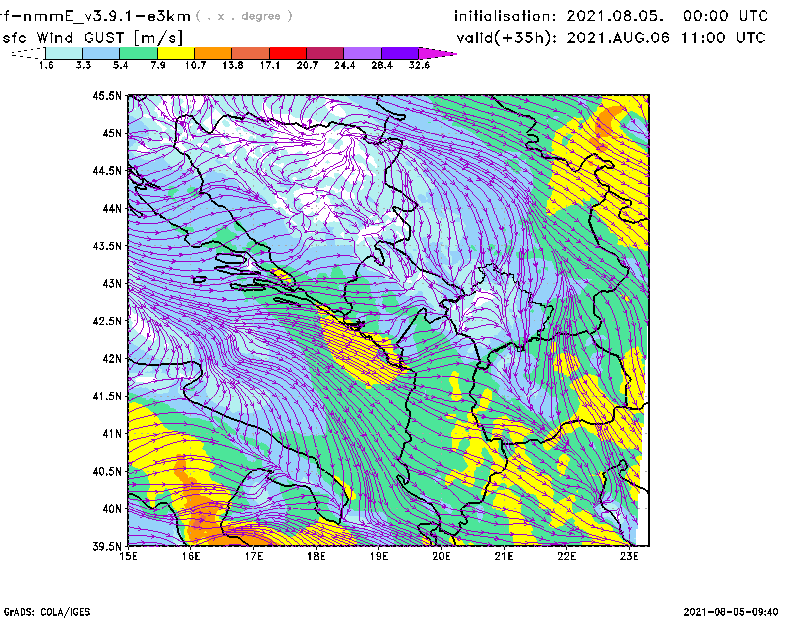
Task: Click the legend value 32.6
Action: 419,65
